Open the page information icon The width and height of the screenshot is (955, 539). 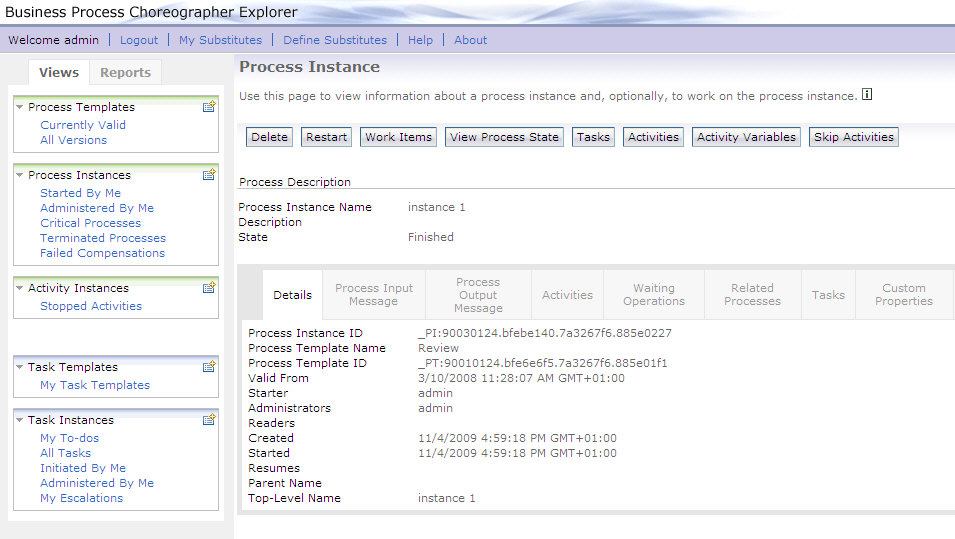pos(867,94)
